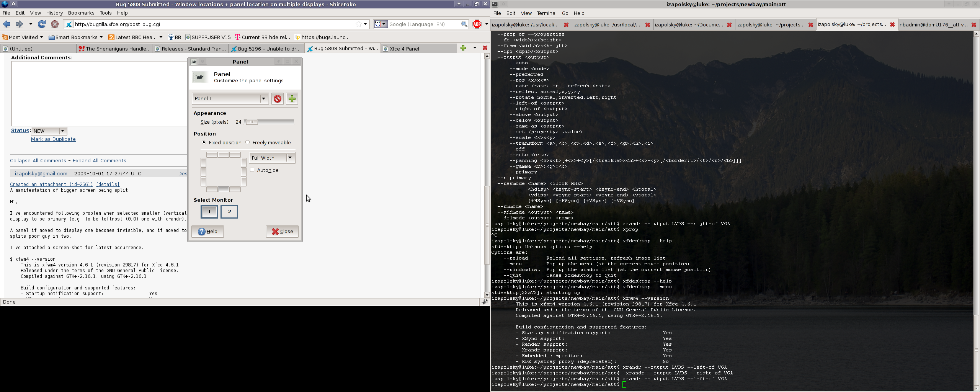The image size is (980, 392).
Task: Open the Panel 1 dropdown
Action: point(230,99)
